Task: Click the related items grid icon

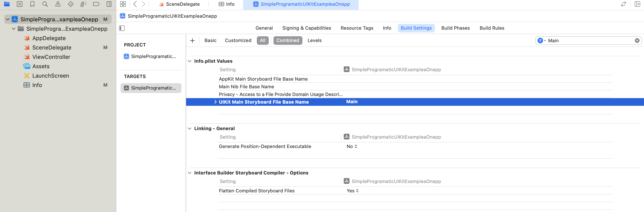Action: tap(123, 4)
